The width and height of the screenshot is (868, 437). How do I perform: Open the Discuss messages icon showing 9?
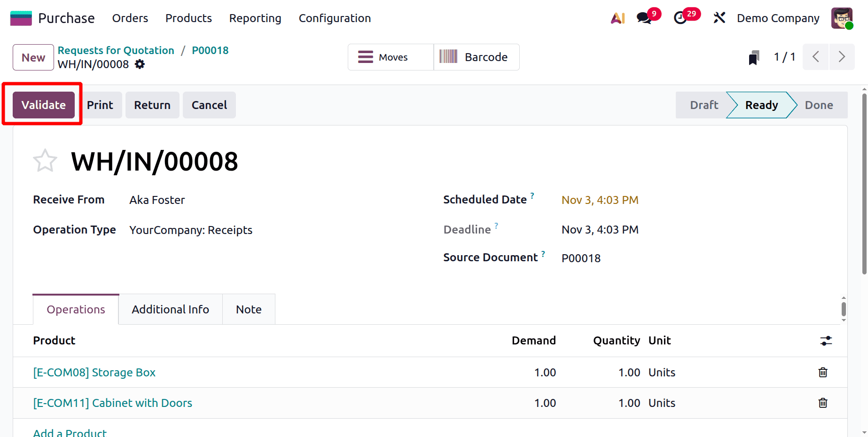pos(643,17)
